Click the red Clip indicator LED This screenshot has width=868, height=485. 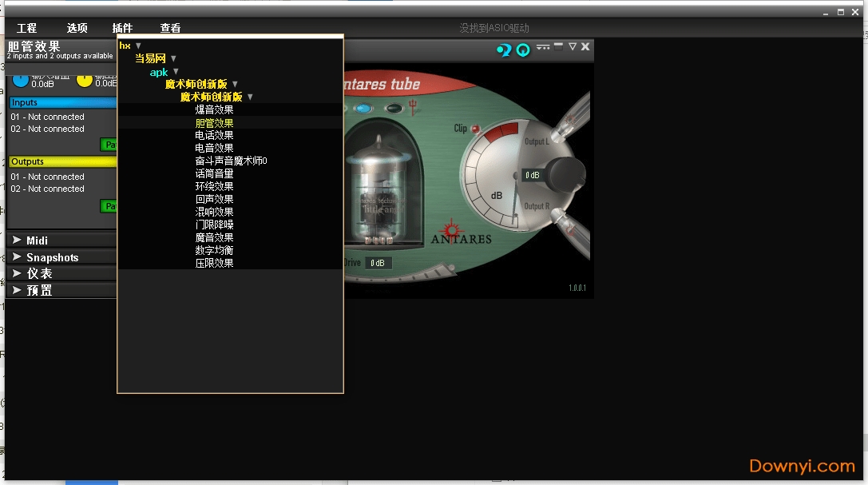(x=475, y=129)
